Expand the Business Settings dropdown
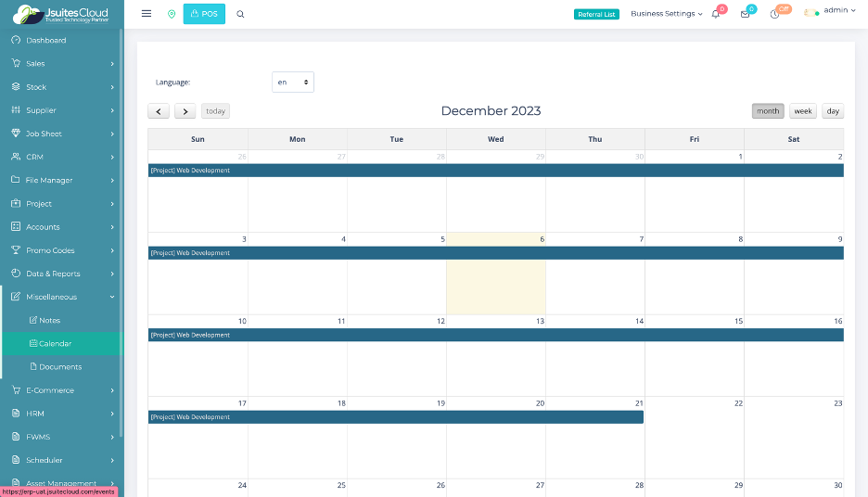Screen dimensions: 868x497 click(x=666, y=14)
